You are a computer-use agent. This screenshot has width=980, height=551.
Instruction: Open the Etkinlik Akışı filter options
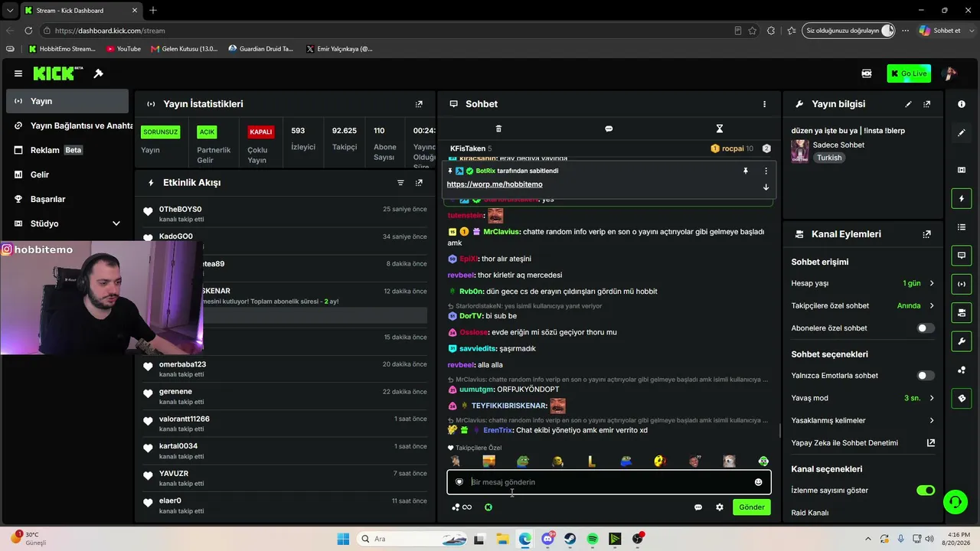tap(400, 183)
